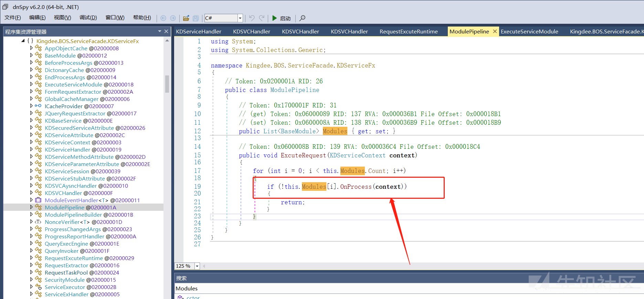Click the KDServiceContext type in ExcuteRequest signature
Viewport: 644px width, 299px height.
pos(358,155)
